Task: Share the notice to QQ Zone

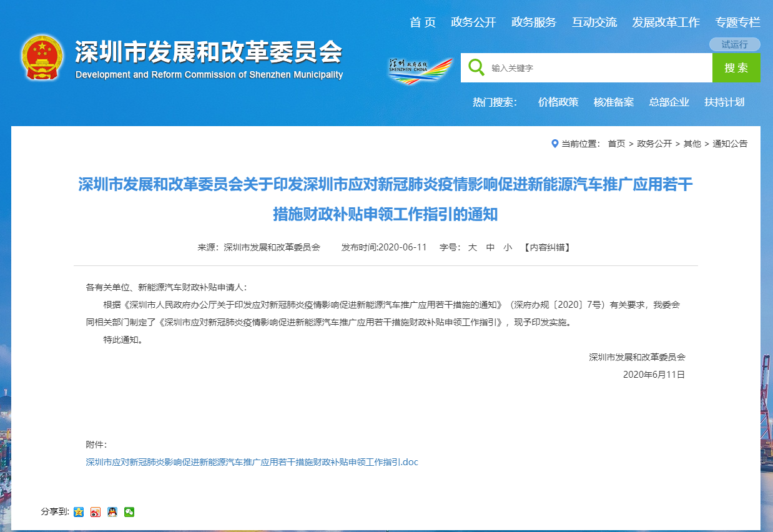Action: [x=79, y=512]
